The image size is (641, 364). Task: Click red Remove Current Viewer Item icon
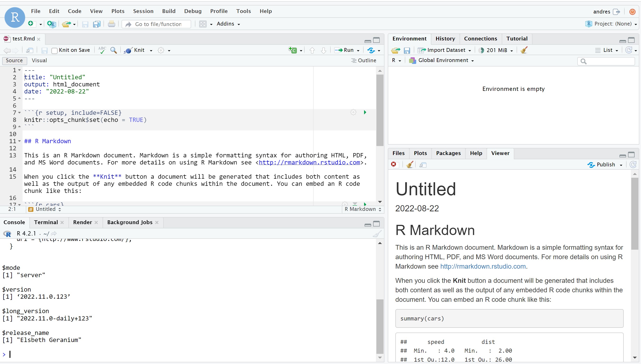[393, 164]
